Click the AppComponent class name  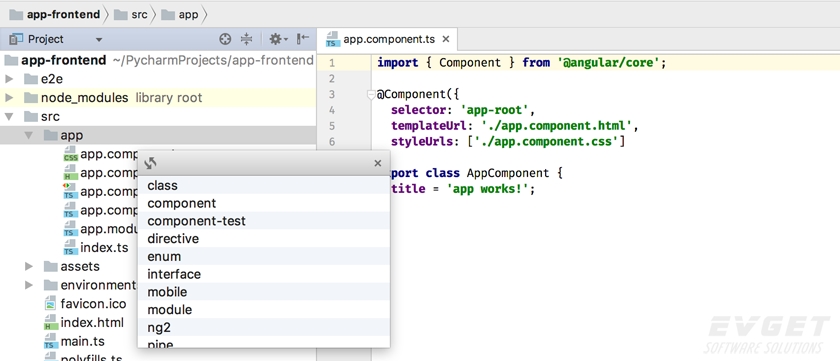click(508, 174)
